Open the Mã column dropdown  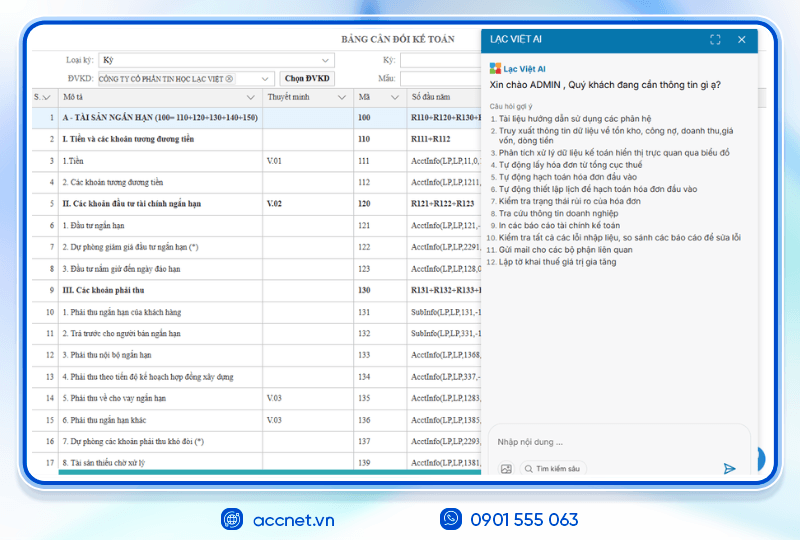click(x=394, y=97)
